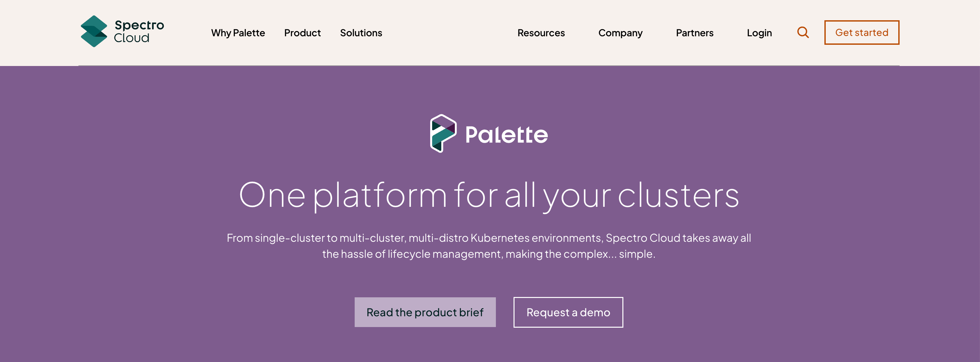Viewport: 980px width, 362px height.
Task: Expand the Product navigation menu
Action: [x=302, y=33]
